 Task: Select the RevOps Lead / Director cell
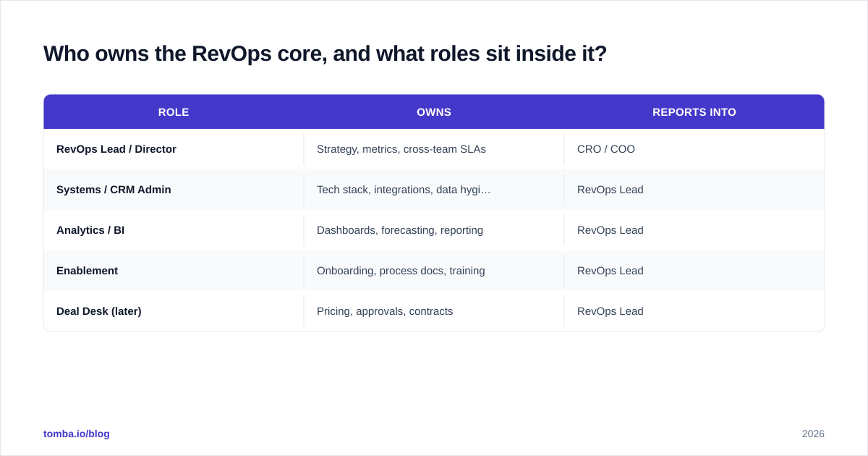click(174, 149)
